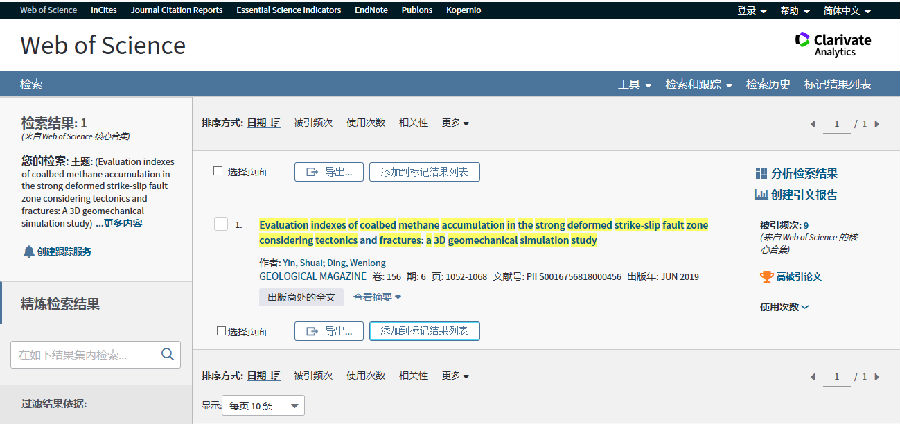Screen dimensions: 900x424
Task: Go to previous page arrow at bottom
Action: point(813,376)
